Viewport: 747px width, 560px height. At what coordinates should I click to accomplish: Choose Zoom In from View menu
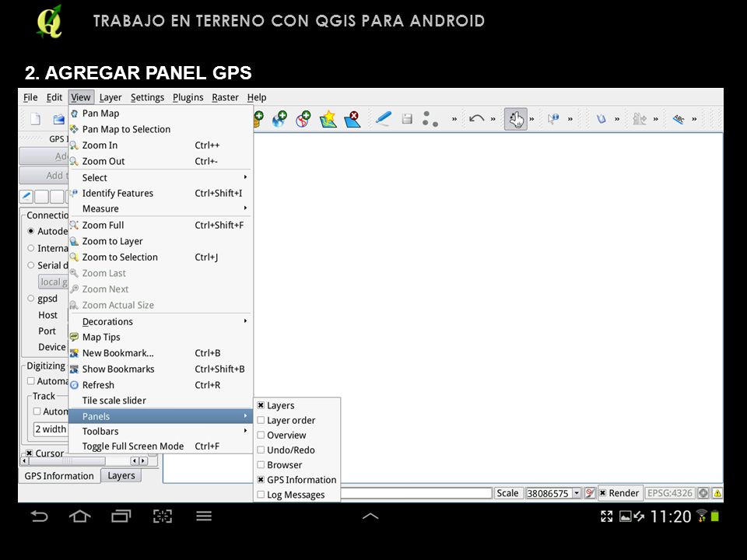click(160, 145)
